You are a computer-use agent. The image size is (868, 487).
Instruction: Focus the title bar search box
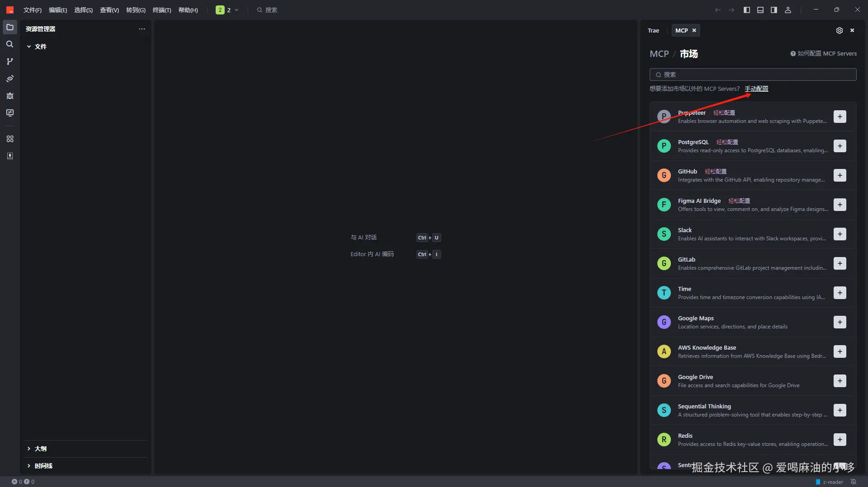[267, 10]
